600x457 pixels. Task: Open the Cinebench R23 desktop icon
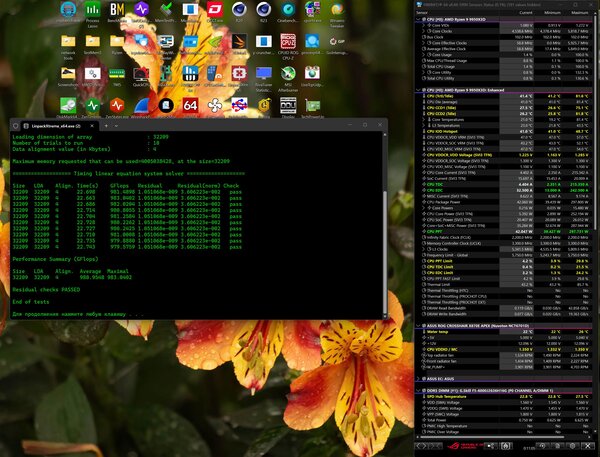click(264, 10)
